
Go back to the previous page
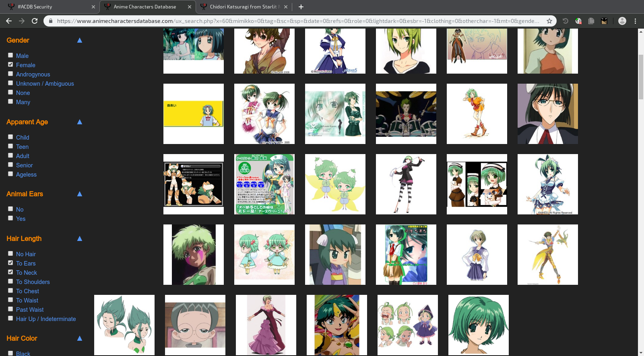pyautogui.click(x=9, y=21)
